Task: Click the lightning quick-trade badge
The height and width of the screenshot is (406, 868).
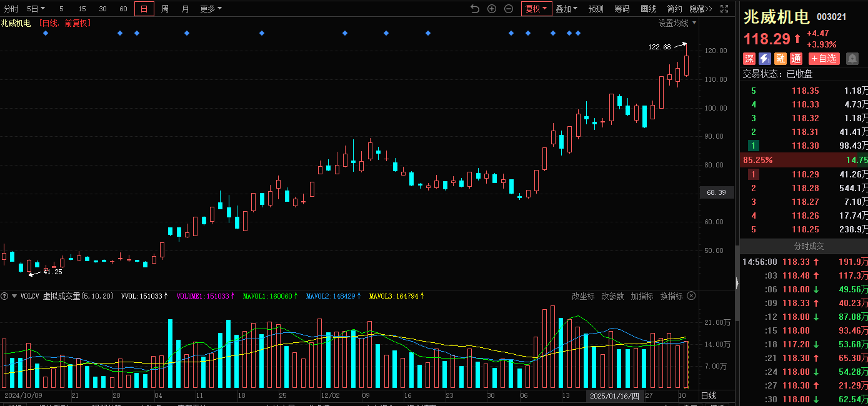Action: coord(765,59)
